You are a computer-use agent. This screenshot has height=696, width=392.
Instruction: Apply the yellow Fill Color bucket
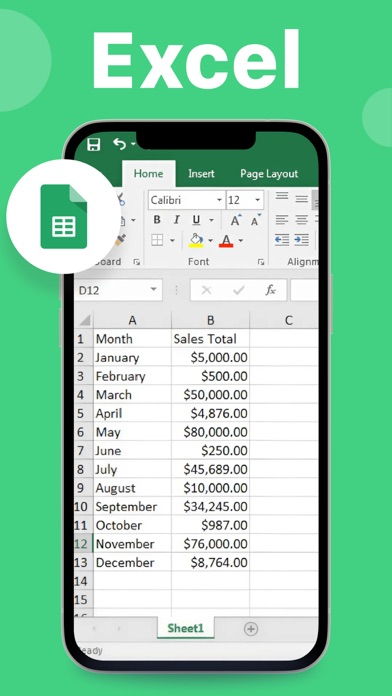[196, 240]
